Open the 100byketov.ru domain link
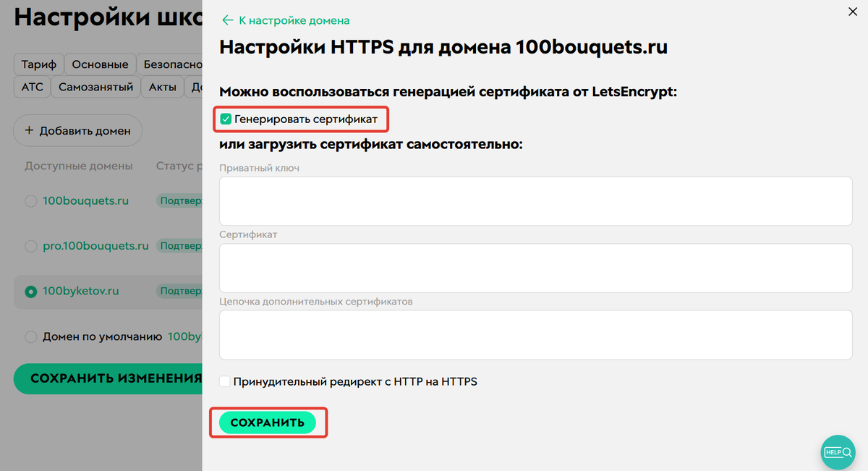The width and height of the screenshot is (868, 471). coord(81,291)
